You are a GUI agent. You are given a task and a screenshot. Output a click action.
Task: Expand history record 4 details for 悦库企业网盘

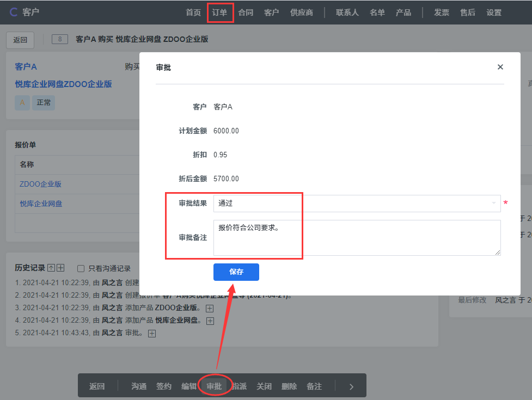tap(210, 321)
